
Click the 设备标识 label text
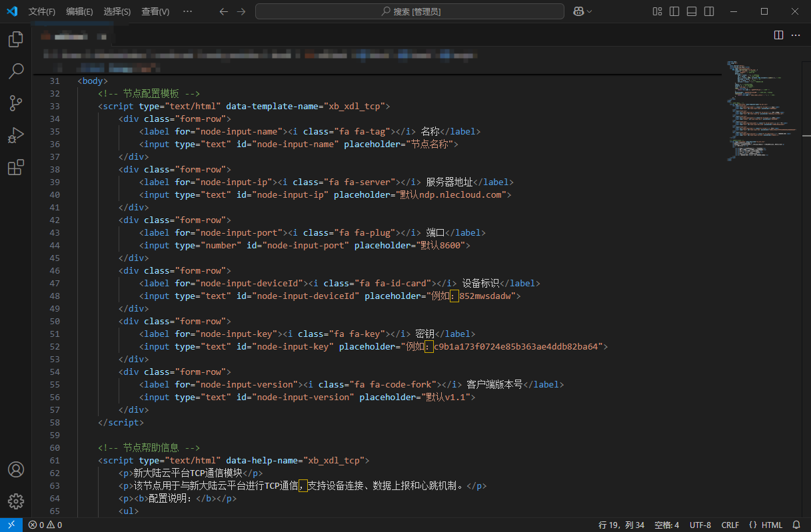tap(480, 283)
